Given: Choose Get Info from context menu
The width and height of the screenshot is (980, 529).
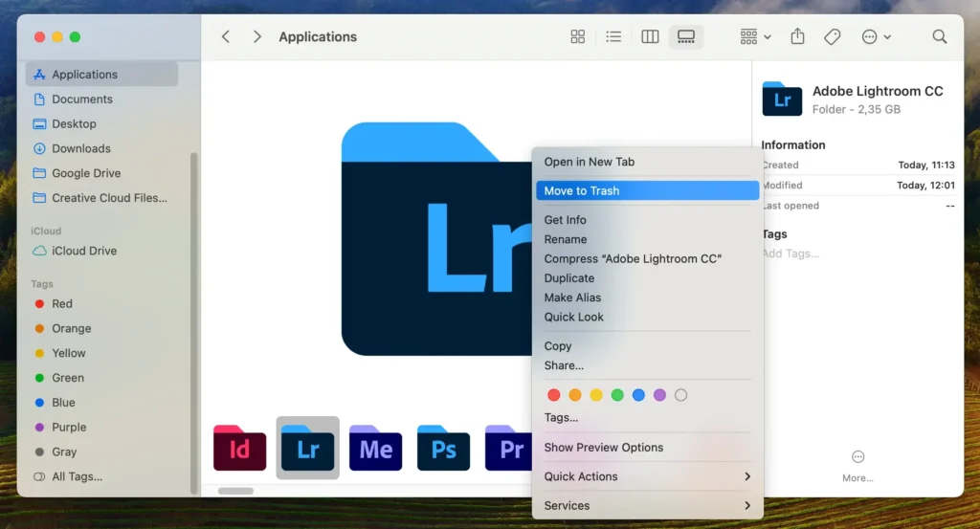Looking at the screenshot, I should [647, 220].
